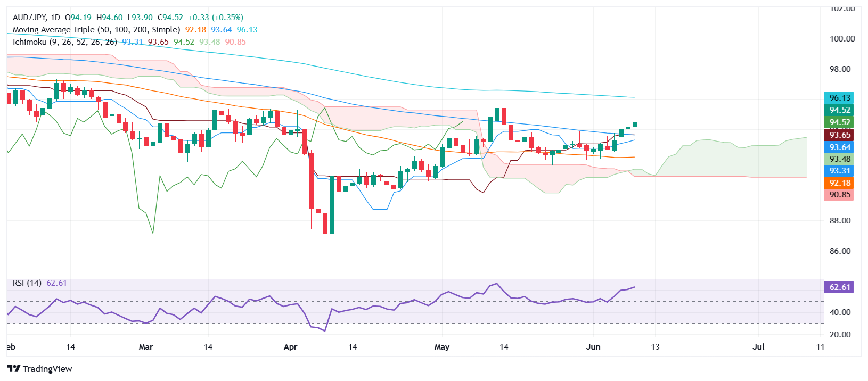This screenshot has width=868, height=381.
Task: Click the Jun date on time axis
Action: tap(593, 347)
